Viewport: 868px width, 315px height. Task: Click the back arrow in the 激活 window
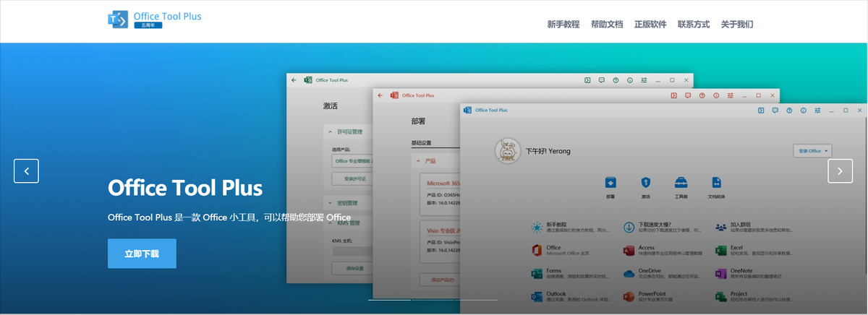[294, 80]
